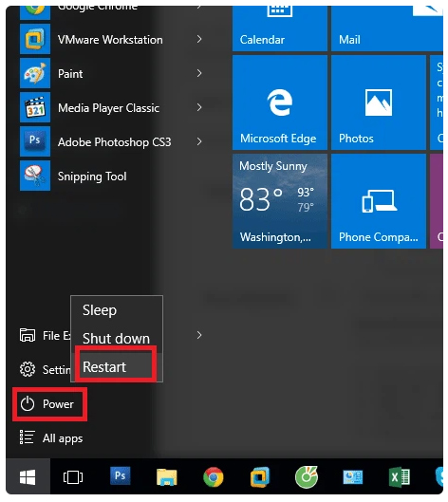Open the blue window app left of Excel in taskbar
This screenshot has height=502, width=448.
point(353,477)
